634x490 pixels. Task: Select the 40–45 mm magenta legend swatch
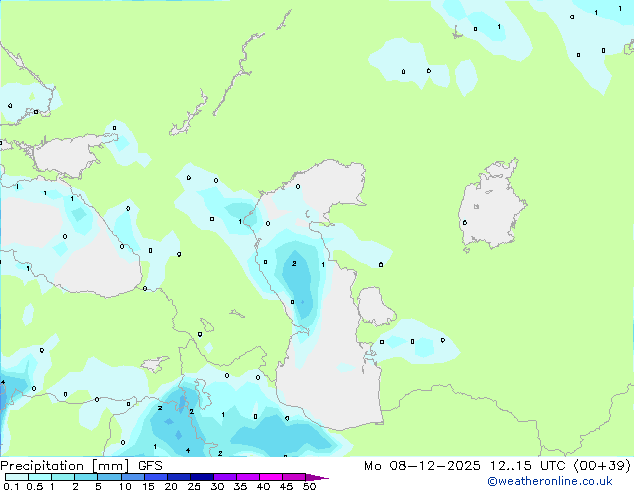271,477
